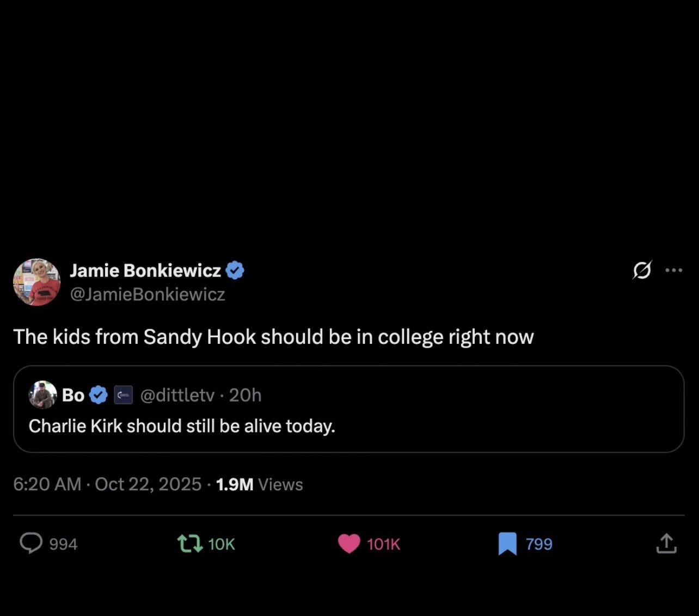Unlike the post via the pink heart
Screen dimensions: 699x616
tap(349, 543)
